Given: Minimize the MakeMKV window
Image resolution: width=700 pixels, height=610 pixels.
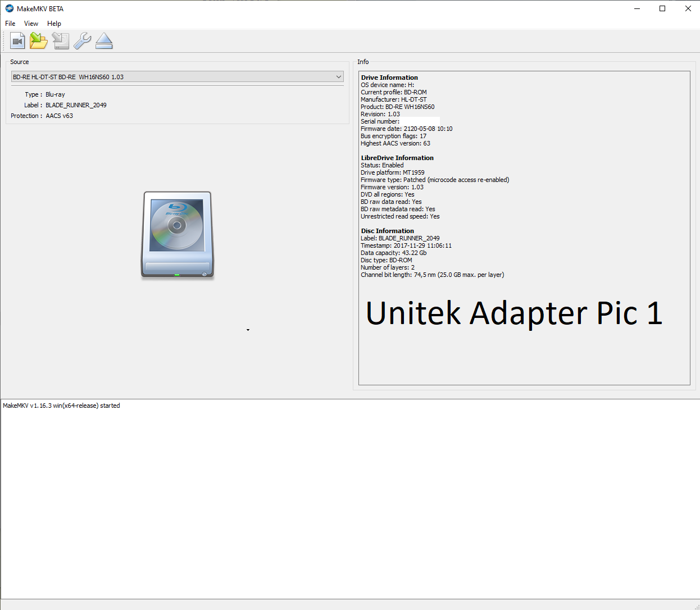Looking at the screenshot, I should (637, 8).
